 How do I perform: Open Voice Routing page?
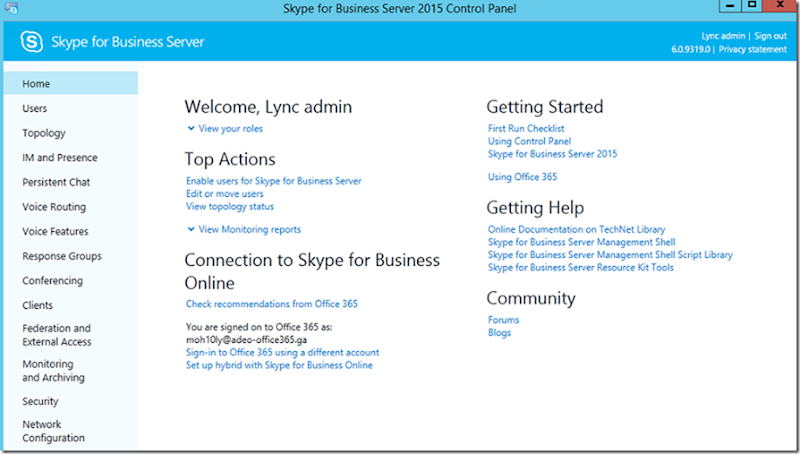tap(54, 207)
